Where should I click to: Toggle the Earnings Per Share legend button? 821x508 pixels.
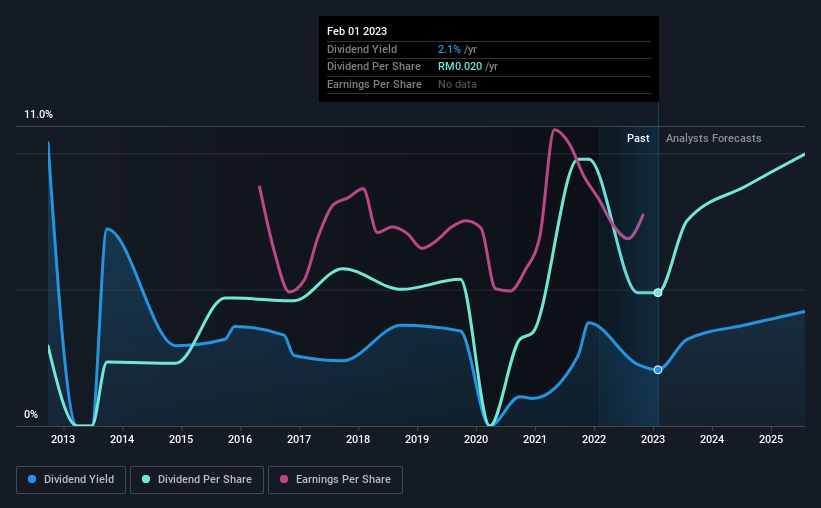pyautogui.click(x=335, y=480)
